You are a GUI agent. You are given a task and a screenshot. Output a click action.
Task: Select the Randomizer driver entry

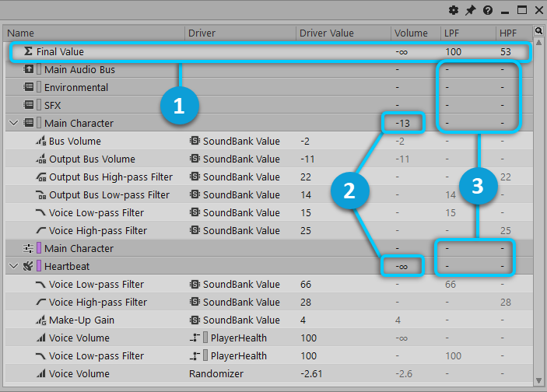[x=211, y=374]
